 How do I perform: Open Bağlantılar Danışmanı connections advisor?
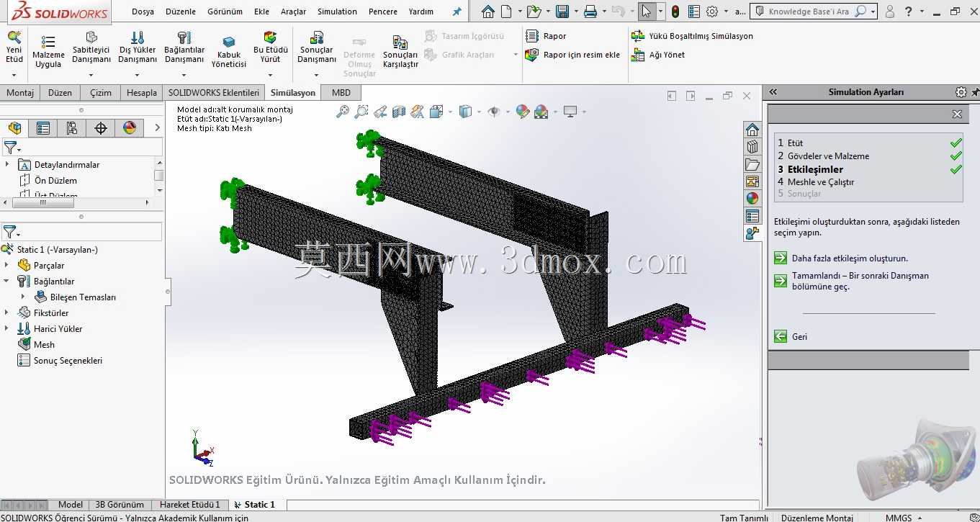click(184, 48)
